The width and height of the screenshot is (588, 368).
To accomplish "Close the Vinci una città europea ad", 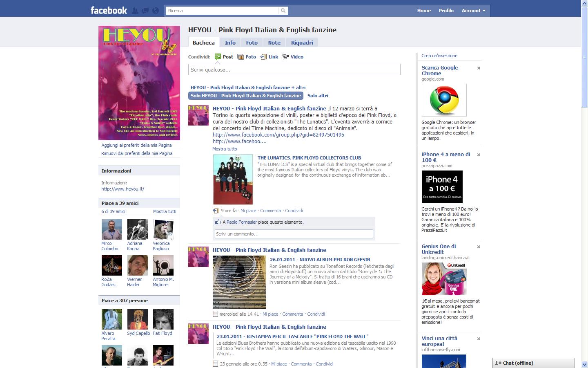I will [479, 339].
